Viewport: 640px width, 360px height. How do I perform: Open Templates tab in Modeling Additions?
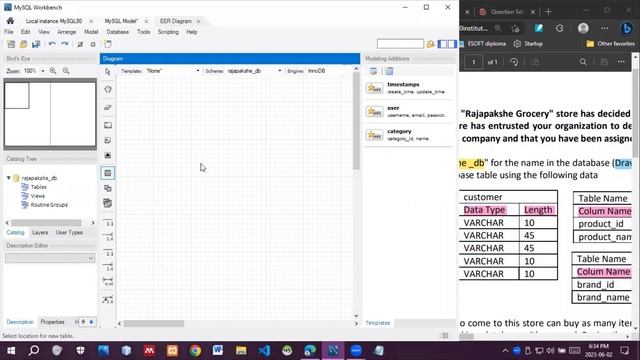[x=378, y=323]
